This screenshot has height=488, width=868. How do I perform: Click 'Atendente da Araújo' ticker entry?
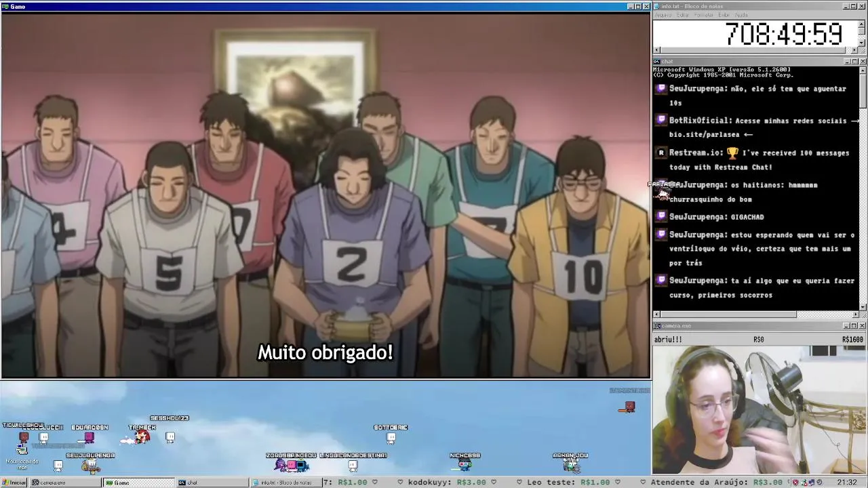717,483
